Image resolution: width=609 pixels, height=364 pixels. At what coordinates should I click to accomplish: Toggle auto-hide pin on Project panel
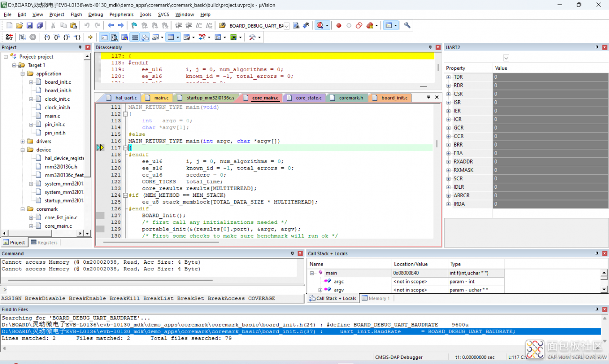[x=80, y=47]
